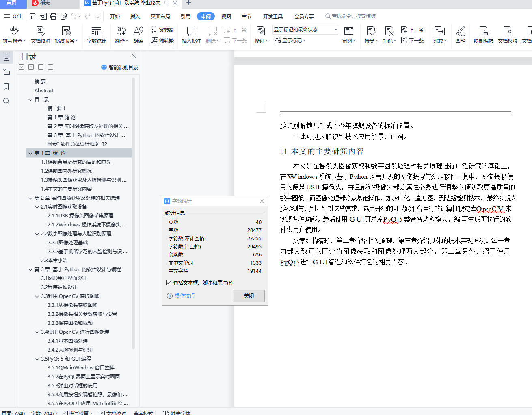Click the 批改服务 correction service icon

[x=66, y=31]
